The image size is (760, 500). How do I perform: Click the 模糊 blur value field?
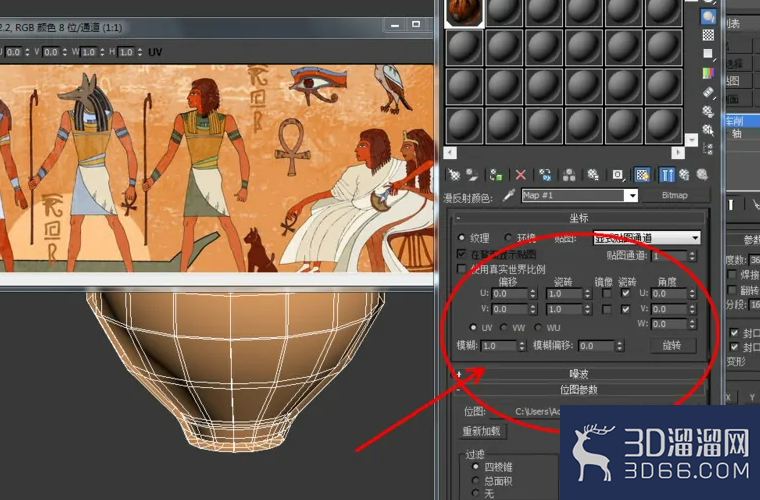(x=499, y=345)
